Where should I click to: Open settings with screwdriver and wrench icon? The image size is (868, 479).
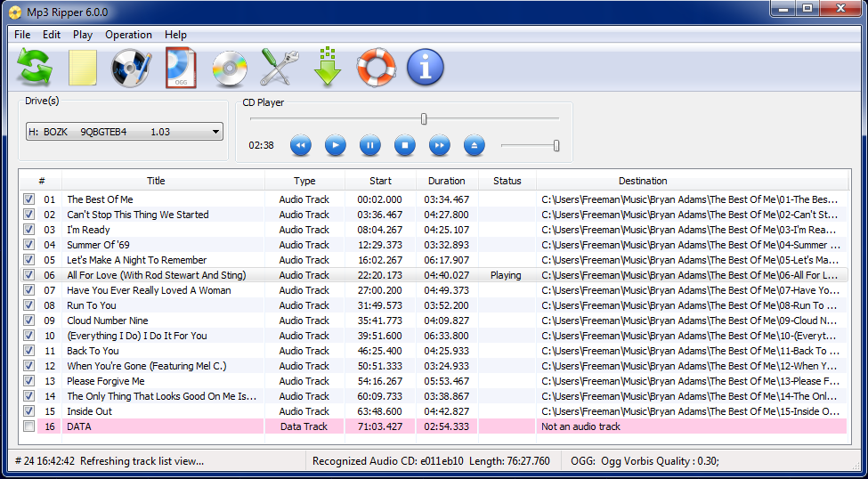pyautogui.click(x=280, y=68)
